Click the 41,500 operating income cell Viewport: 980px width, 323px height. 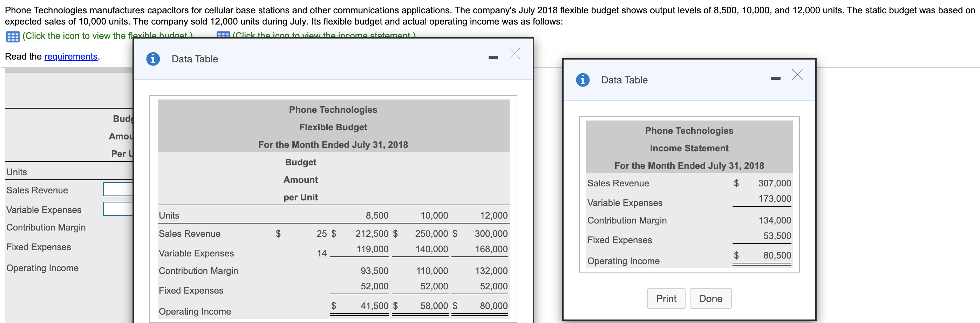[374, 306]
